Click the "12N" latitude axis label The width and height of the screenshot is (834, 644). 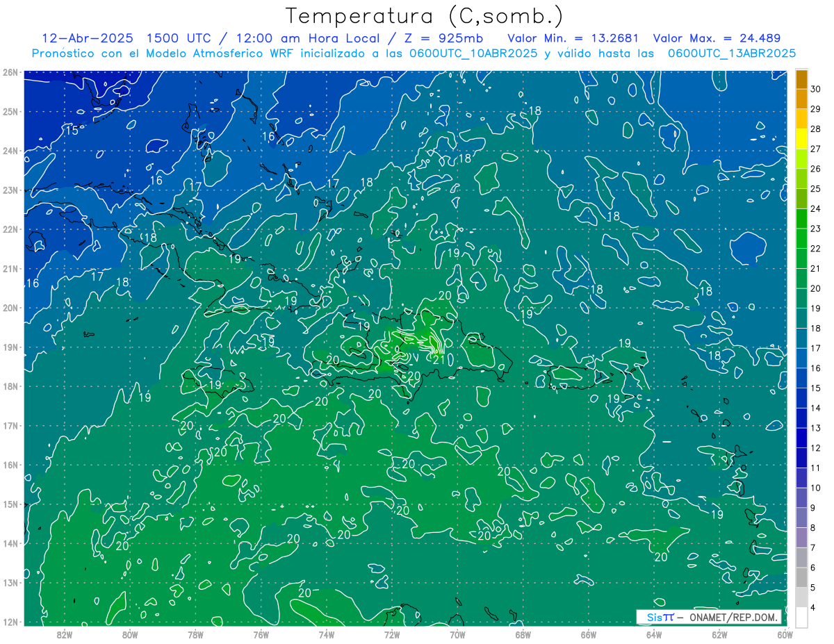(x=10, y=622)
